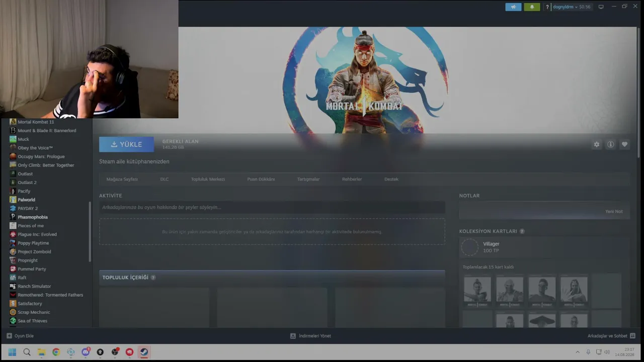The height and width of the screenshot is (362, 644).
Task: Click the Steam taskbar icon
Action: (x=144, y=352)
